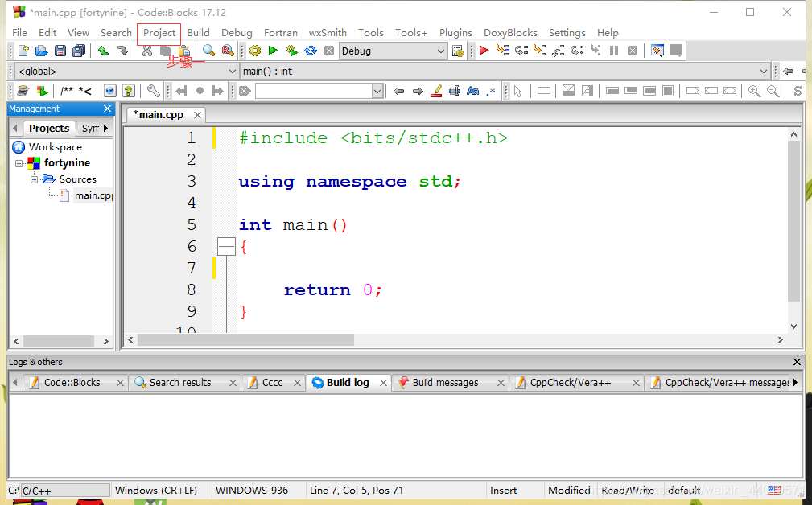Open the Project menu
The width and height of the screenshot is (812, 505).
159,33
